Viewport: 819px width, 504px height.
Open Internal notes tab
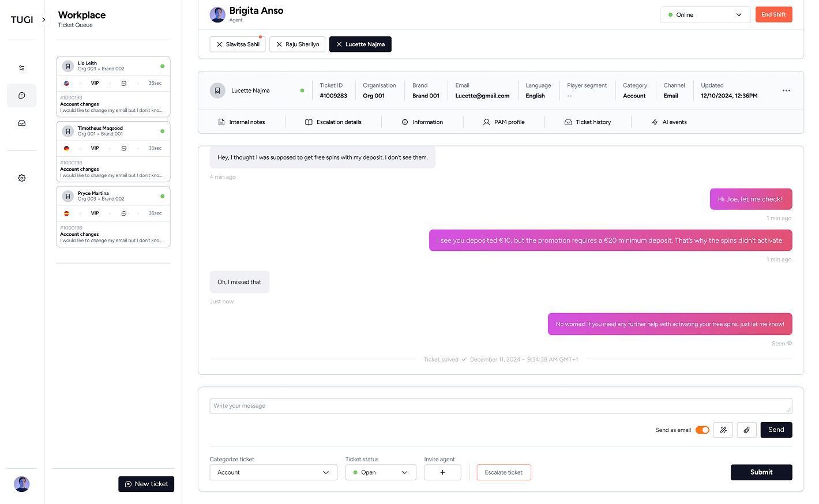pos(242,122)
